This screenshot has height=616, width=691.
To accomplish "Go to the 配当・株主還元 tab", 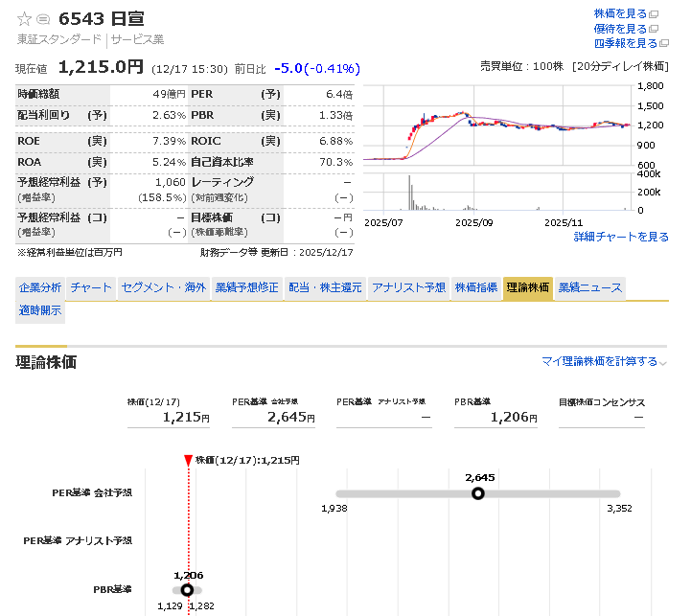I will click(326, 287).
